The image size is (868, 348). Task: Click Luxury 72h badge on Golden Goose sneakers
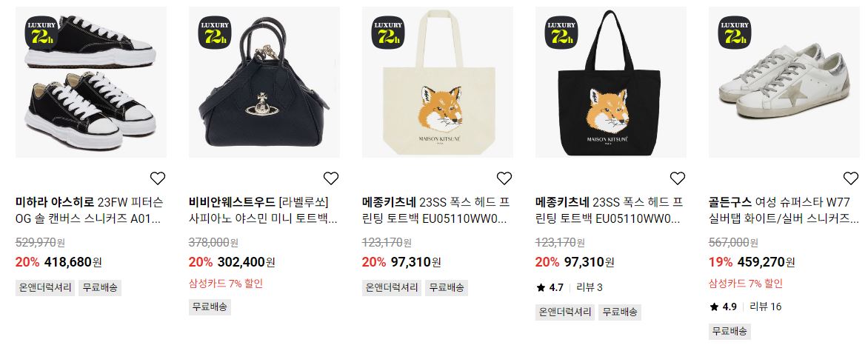pyautogui.click(x=735, y=32)
